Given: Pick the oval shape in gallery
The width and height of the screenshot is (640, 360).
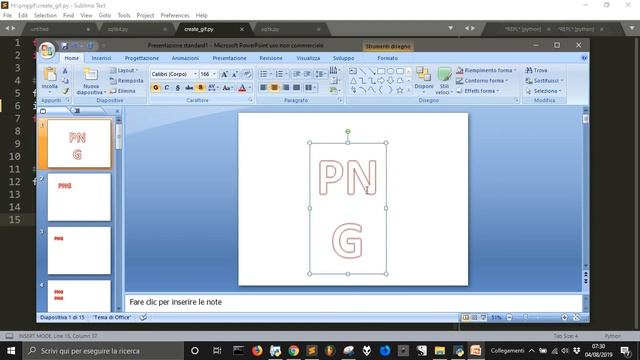Looking at the screenshot, I should point(391,71).
